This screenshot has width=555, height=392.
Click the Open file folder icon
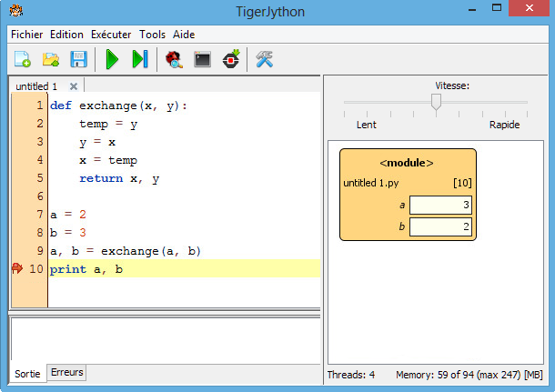coord(51,60)
